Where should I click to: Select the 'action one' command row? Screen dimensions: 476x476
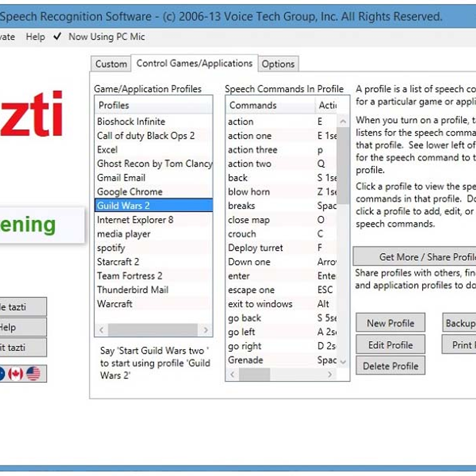tap(281, 136)
